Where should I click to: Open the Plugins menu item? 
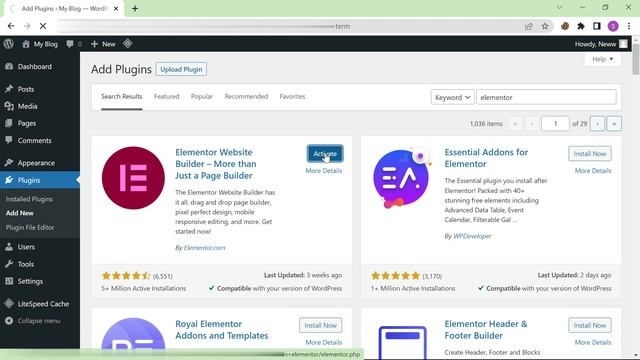pos(40,180)
